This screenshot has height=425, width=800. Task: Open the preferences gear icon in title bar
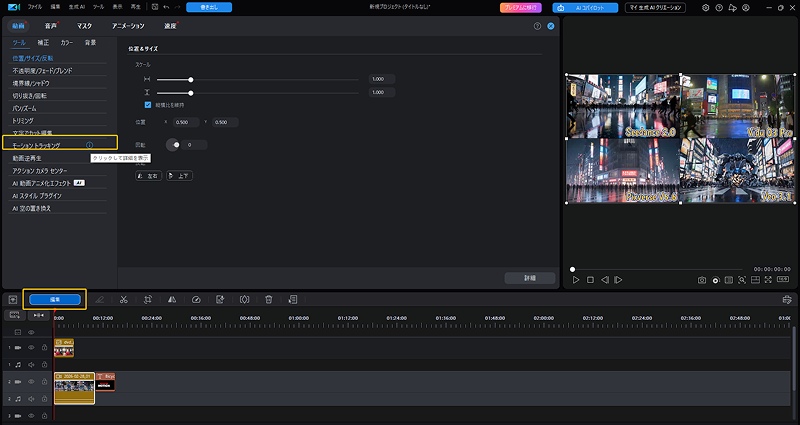tap(706, 8)
